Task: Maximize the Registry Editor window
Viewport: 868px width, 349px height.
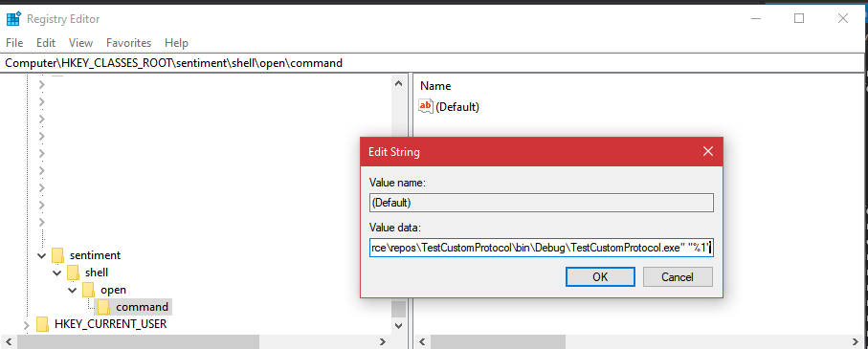Action: click(799, 19)
